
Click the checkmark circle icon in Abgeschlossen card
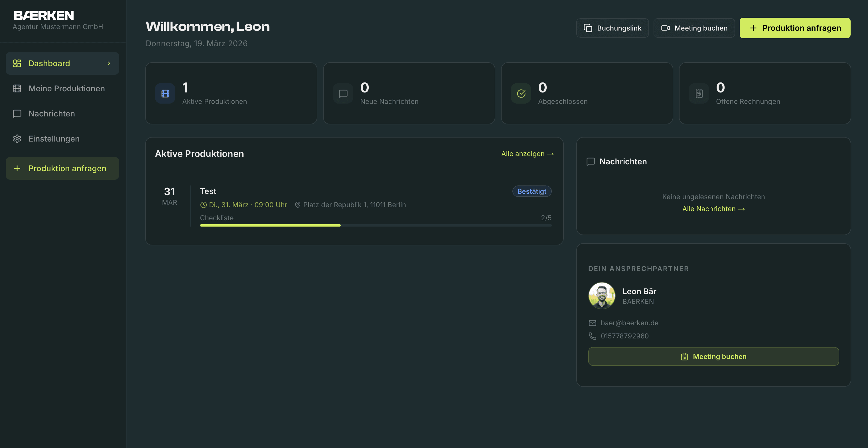coord(521,93)
